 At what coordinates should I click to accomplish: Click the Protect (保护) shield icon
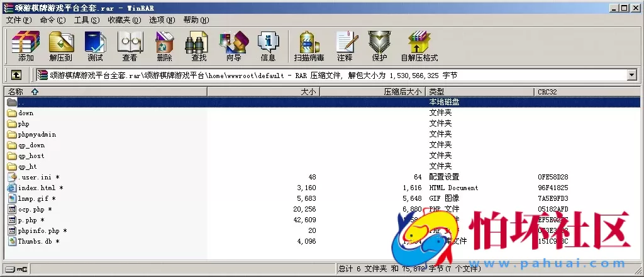pyautogui.click(x=379, y=46)
